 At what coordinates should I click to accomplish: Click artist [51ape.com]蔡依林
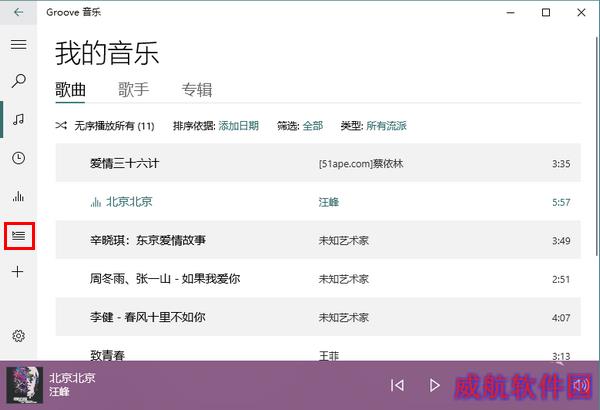coord(361,164)
